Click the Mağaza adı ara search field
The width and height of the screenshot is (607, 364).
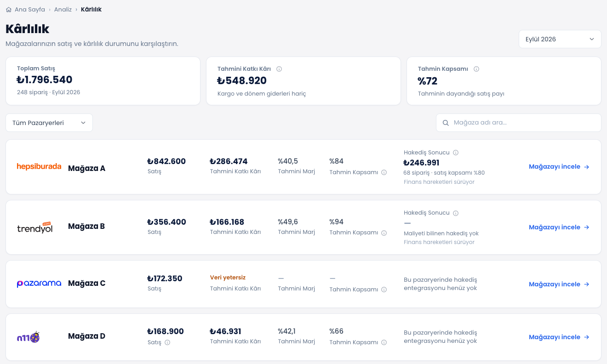point(518,123)
